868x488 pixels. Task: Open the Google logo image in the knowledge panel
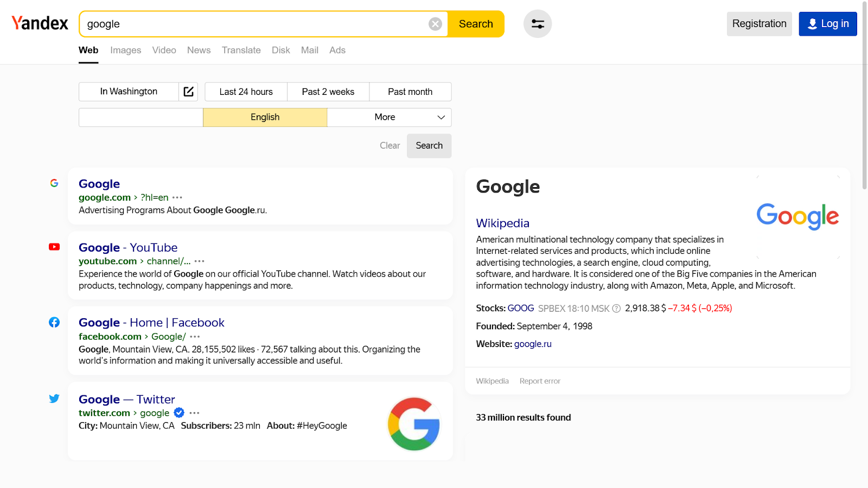[798, 216]
